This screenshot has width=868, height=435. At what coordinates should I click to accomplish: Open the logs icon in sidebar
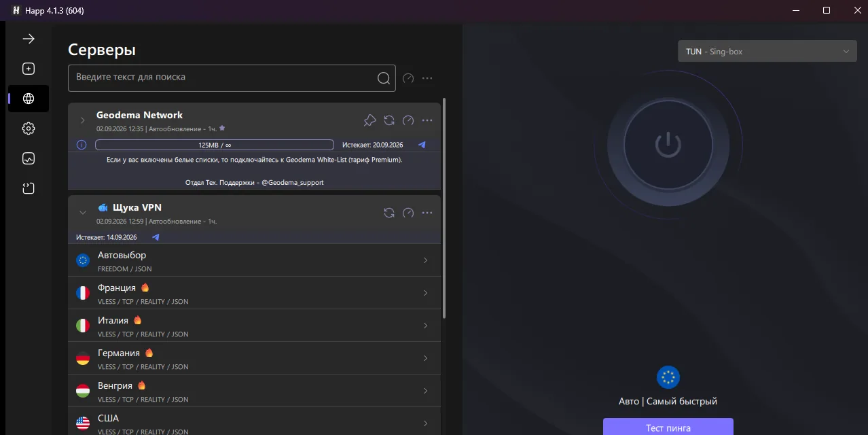(29, 188)
